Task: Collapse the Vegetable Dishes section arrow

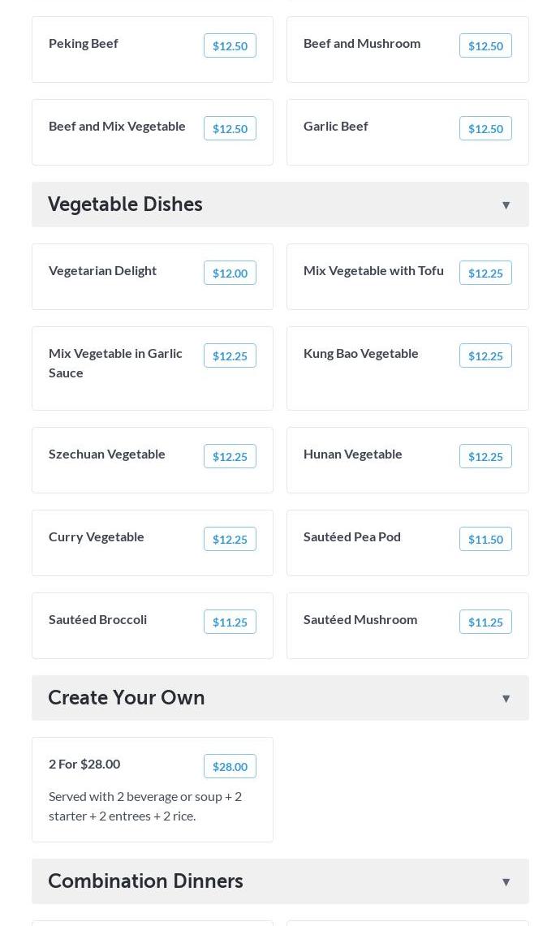Action: 506,205
